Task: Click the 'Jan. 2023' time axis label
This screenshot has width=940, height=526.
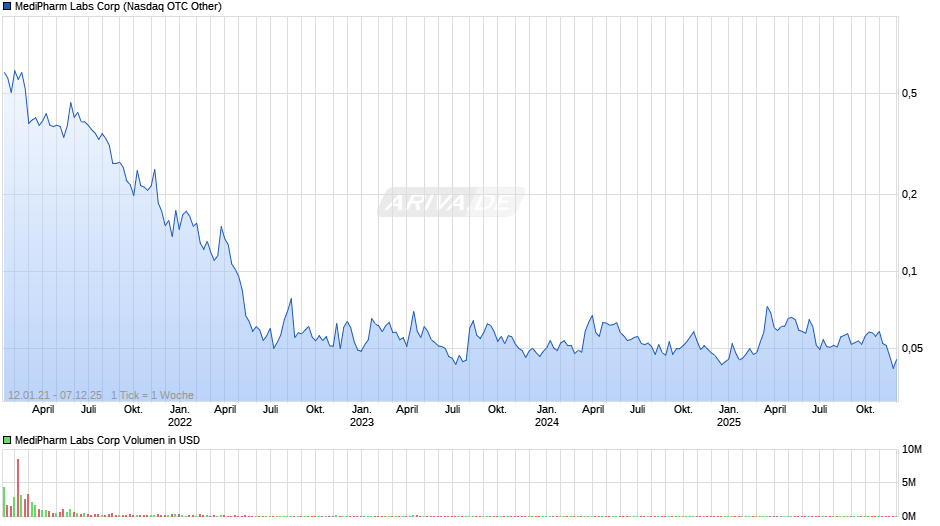Action: pos(361,416)
